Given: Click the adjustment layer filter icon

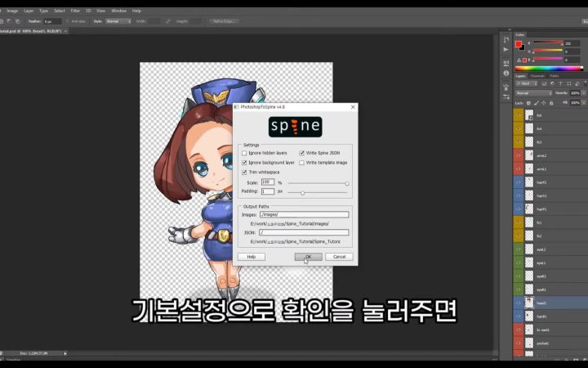Looking at the screenshot, I should pyautogui.click(x=552, y=83).
